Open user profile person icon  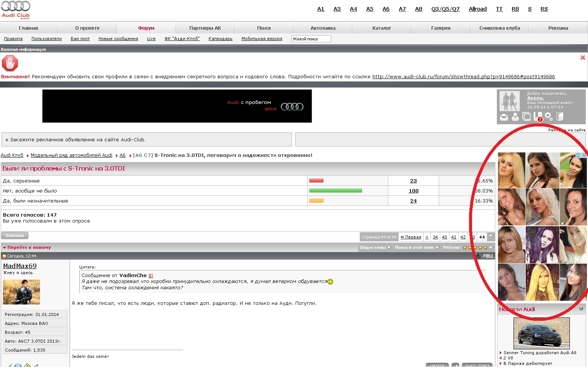(x=515, y=117)
